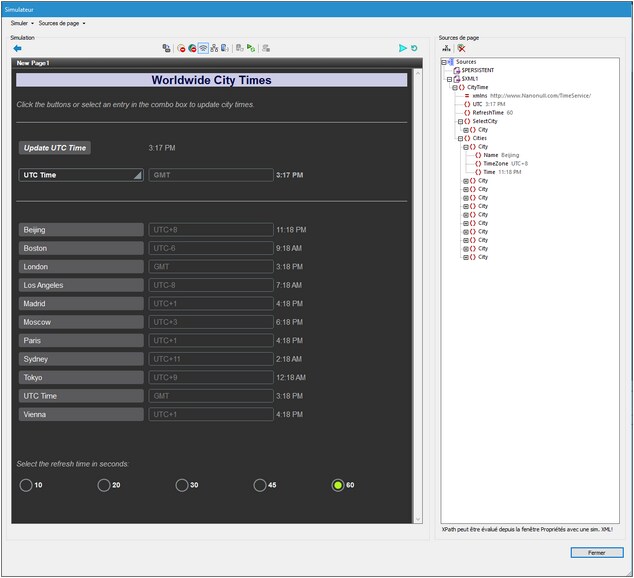Click the Fermer button
Screen dimensions: 634x578
[x=596, y=552]
